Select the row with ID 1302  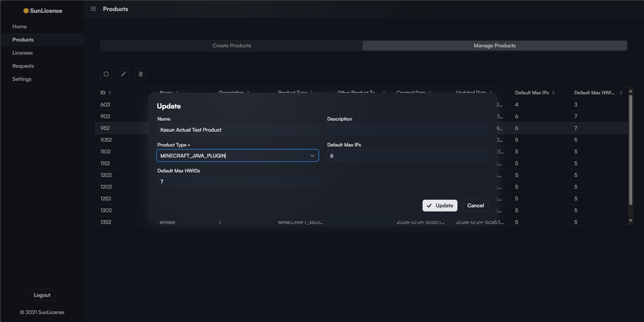point(106,210)
